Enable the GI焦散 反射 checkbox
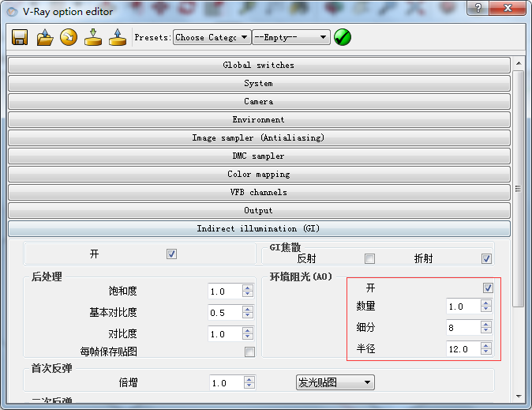 click(370, 259)
